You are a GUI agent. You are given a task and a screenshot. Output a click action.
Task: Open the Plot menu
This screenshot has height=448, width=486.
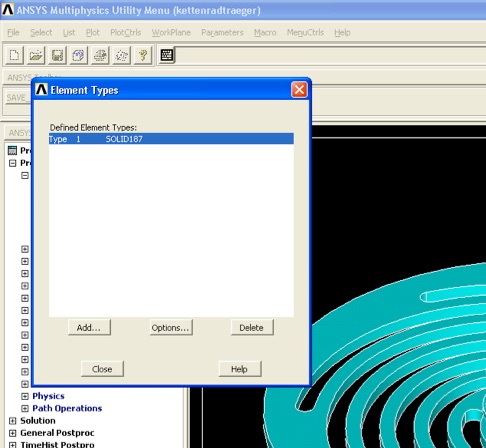(x=93, y=33)
